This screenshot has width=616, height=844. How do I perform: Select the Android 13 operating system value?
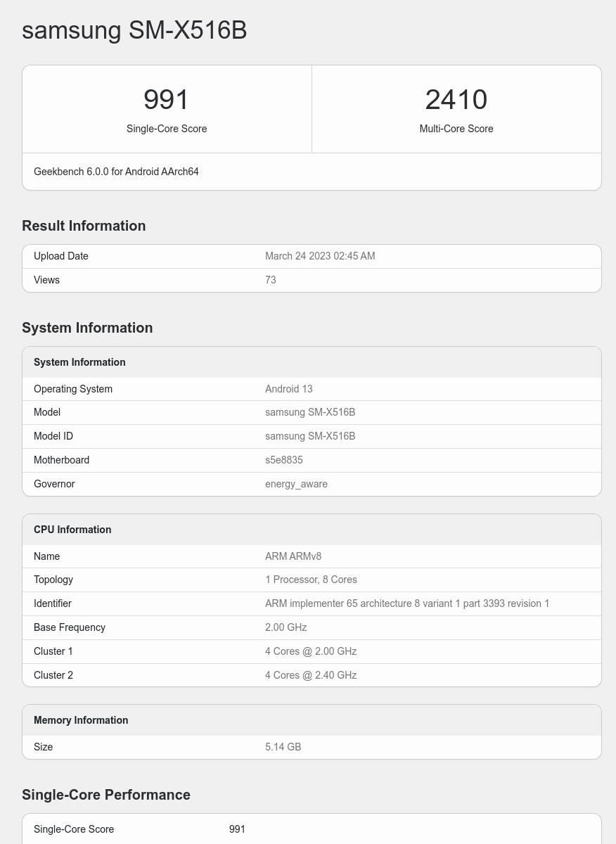coord(289,389)
